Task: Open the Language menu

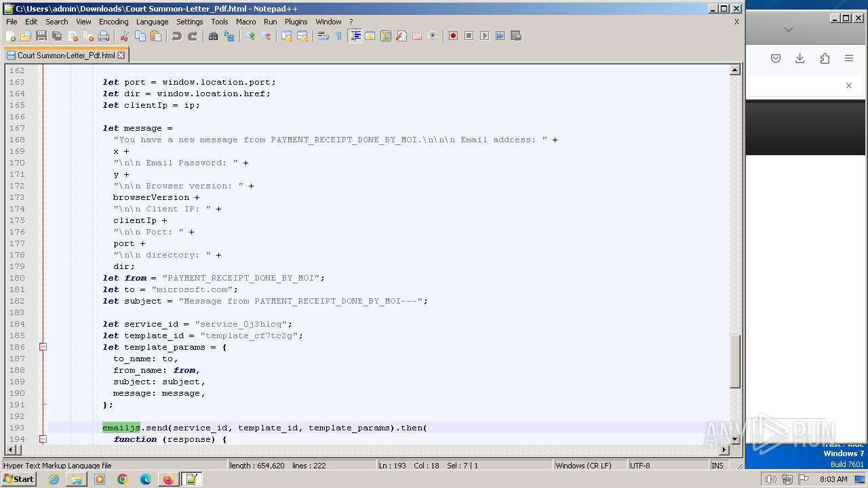Action: coord(152,22)
